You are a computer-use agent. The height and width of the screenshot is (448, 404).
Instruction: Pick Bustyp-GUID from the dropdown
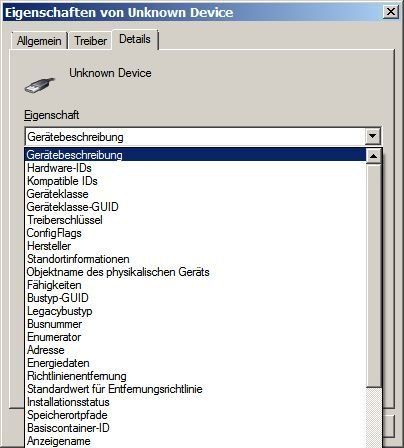(195, 298)
